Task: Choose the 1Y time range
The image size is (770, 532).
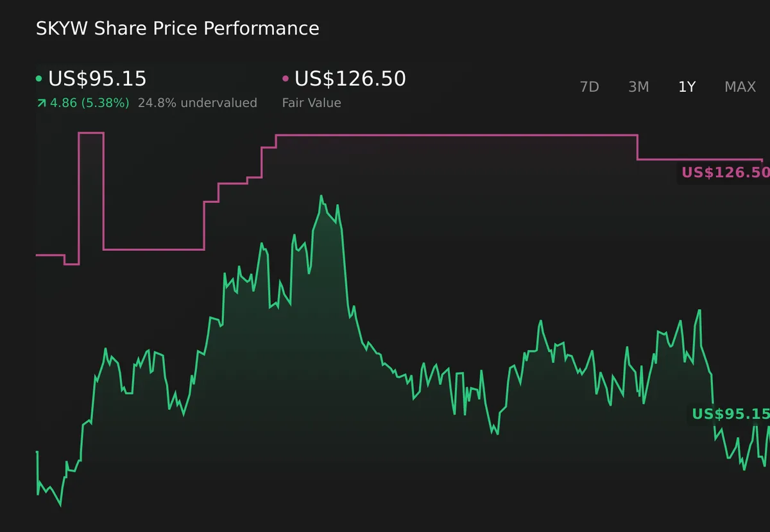Action: 687,87
